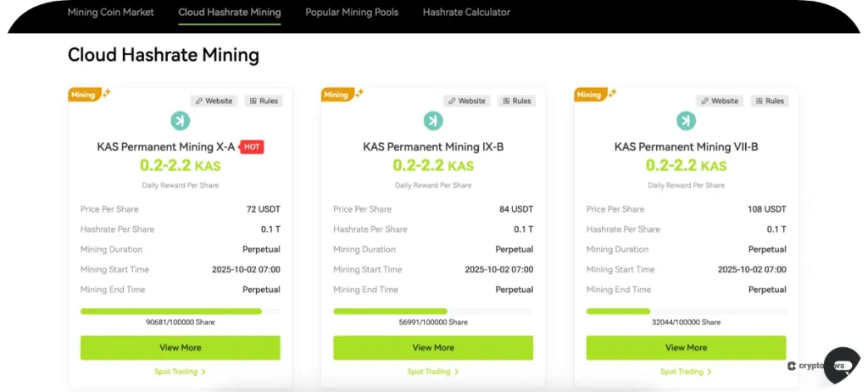Switch to the Mining Coin Market tab

point(111,13)
